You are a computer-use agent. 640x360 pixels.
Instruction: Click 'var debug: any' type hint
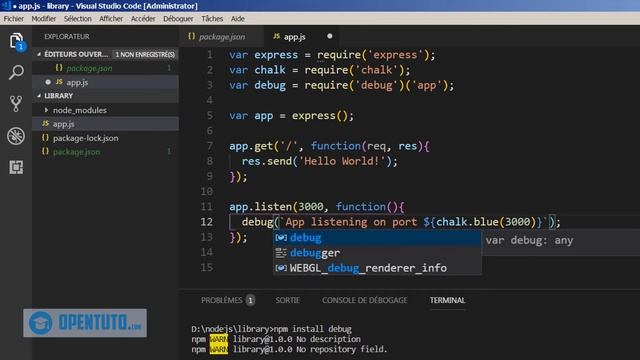click(529, 240)
